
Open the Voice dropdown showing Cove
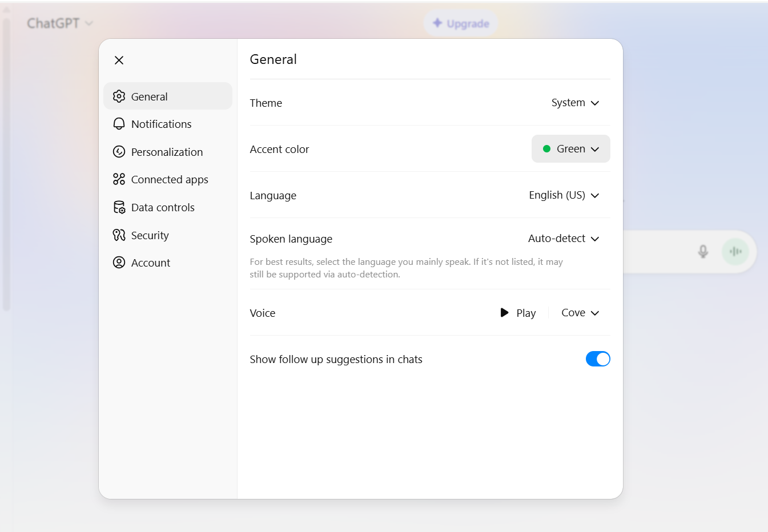[x=580, y=313]
